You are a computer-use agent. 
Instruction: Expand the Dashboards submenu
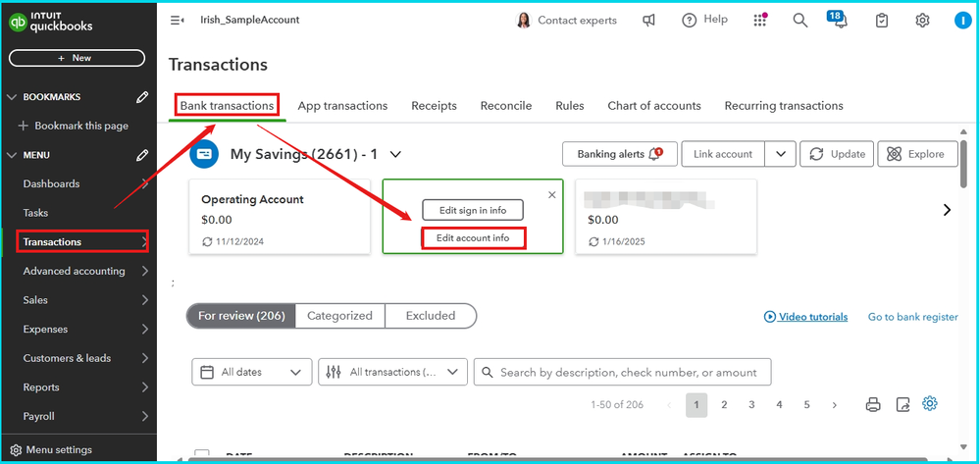[x=144, y=183]
